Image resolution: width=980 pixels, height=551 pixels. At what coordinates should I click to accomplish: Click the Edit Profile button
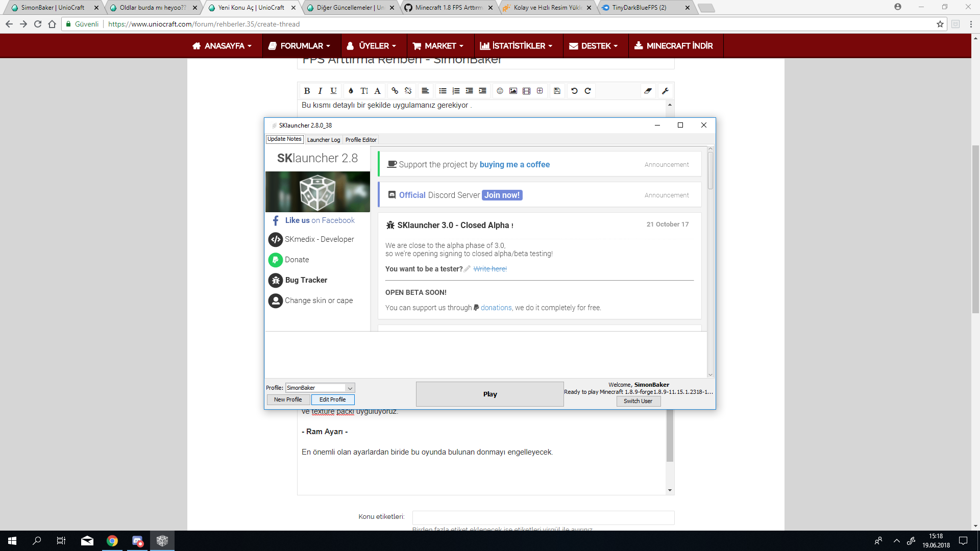click(x=333, y=400)
